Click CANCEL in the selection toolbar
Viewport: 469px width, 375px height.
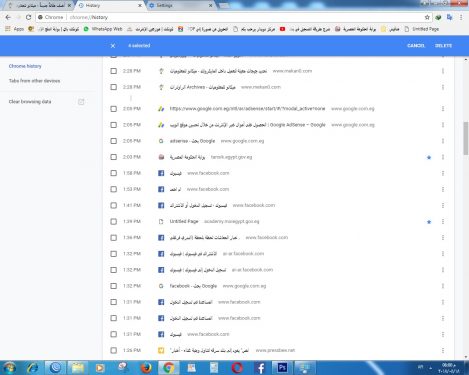coord(416,46)
